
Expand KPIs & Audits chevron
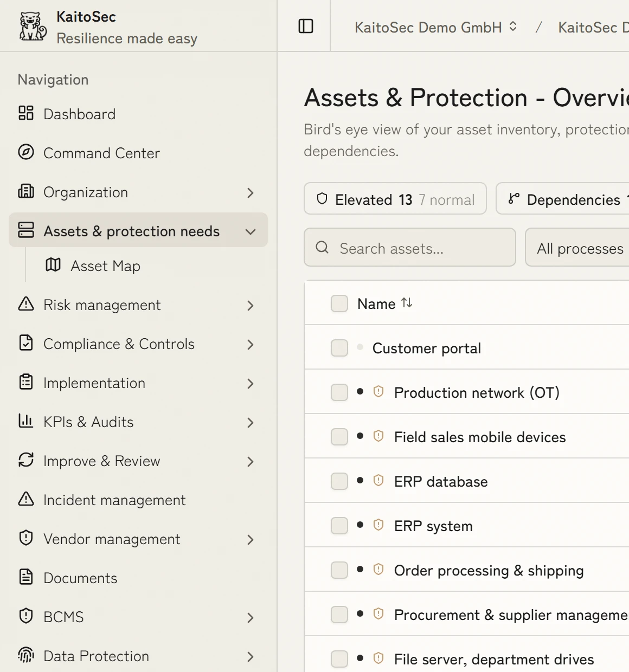(250, 423)
